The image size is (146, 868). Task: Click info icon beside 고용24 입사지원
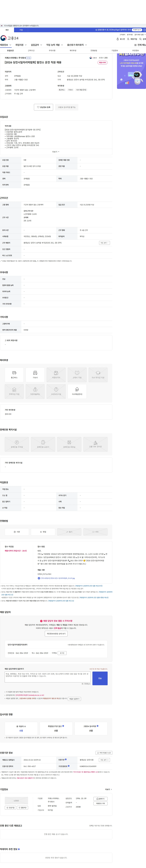[x=98, y=726]
